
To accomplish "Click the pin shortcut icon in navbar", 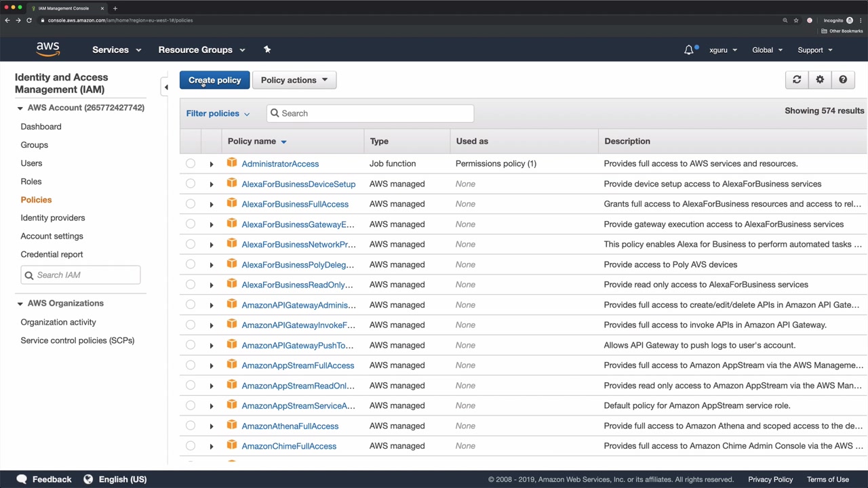I will tap(267, 49).
